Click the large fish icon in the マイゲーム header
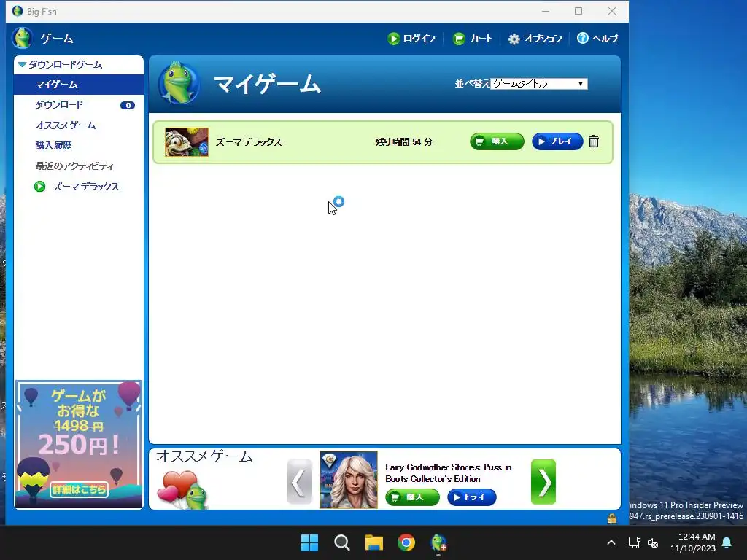The width and height of the screenshot is (747, 560). pyautogui.click(x=179, y=84)
